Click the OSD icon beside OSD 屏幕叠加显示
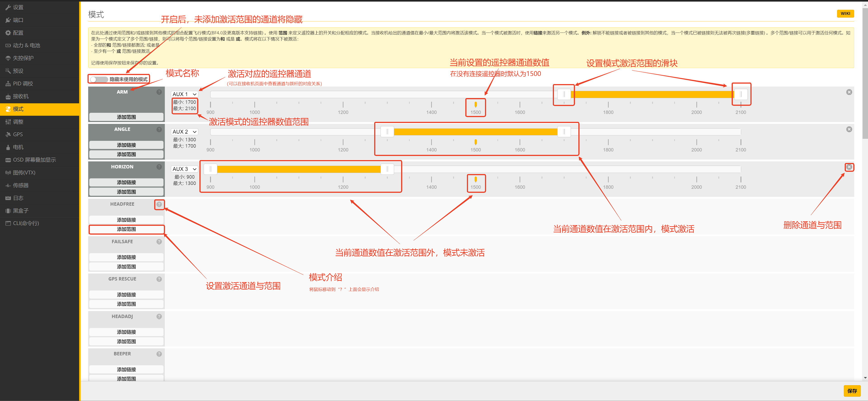This screenshot has height=401, width=868. tap(8, 160)
